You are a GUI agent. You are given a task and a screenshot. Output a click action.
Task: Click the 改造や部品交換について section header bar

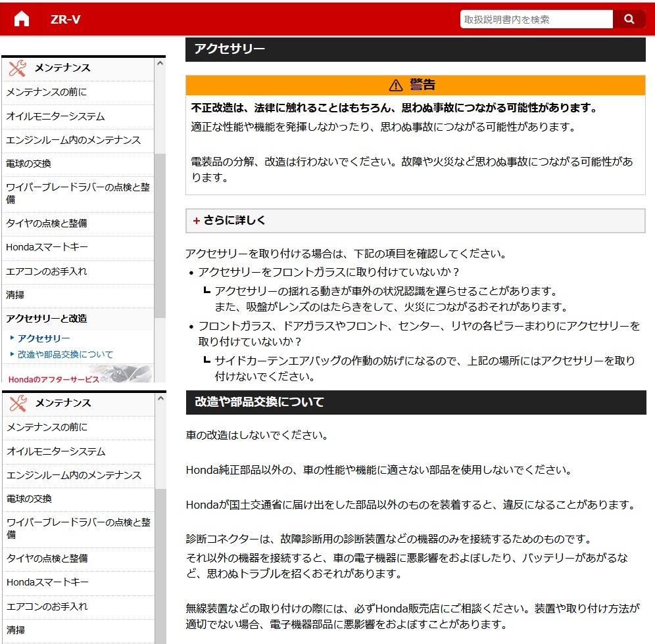pos(416,402)
